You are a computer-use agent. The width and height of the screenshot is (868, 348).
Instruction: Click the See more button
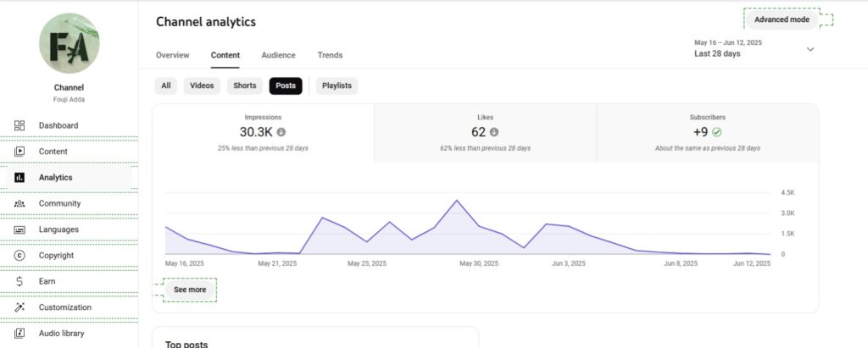[x=190, y=290]
